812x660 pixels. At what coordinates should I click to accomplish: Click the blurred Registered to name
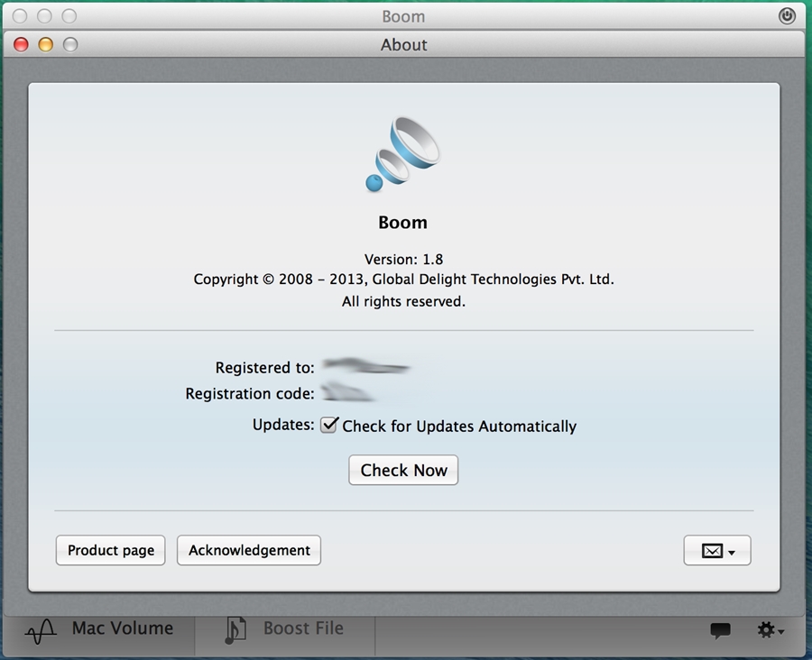pos(365,366)
